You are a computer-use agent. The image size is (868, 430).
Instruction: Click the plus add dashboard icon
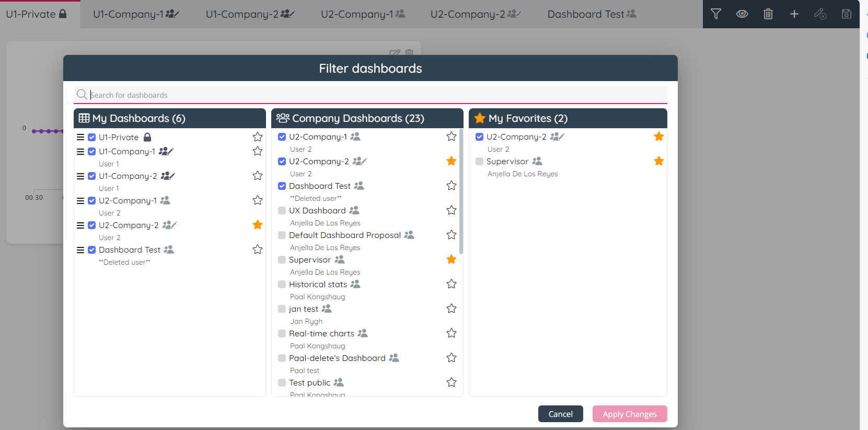[794, 14]
